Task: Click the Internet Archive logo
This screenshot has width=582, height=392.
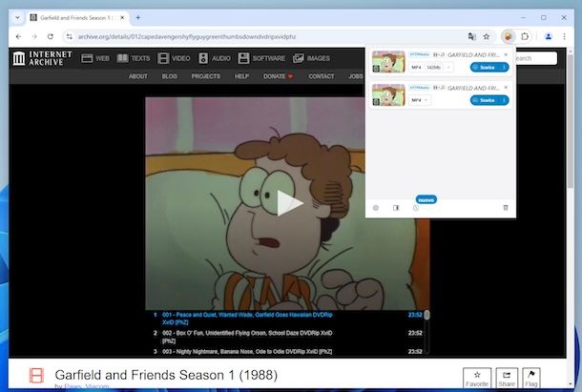Action: pos(42,58)
